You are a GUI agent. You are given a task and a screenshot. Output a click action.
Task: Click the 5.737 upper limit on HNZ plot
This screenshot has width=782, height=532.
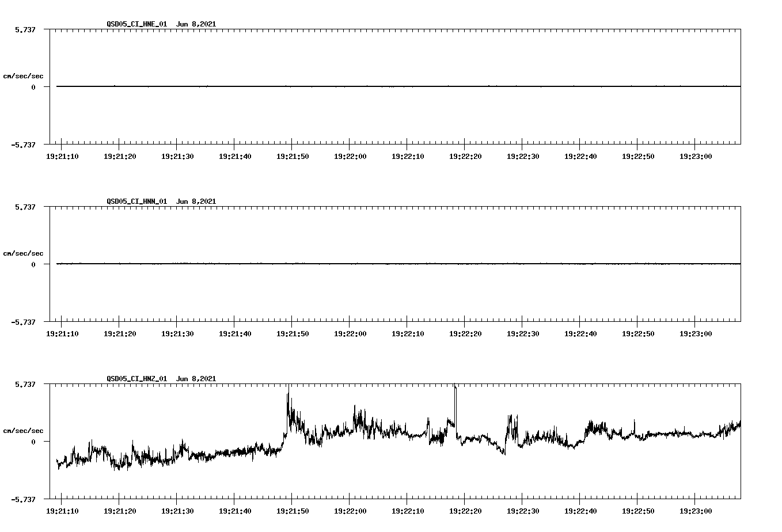[25, 384]
